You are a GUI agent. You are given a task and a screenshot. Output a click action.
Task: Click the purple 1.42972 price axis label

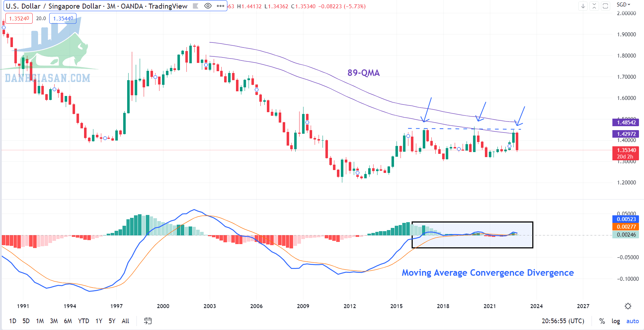pos(626,134)
